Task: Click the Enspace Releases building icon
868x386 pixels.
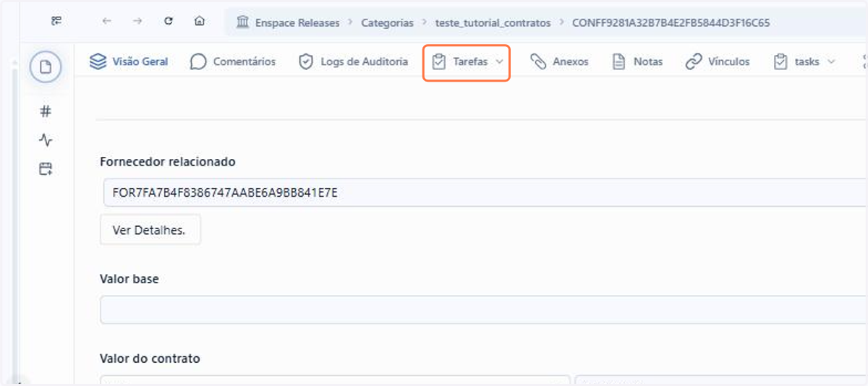Action: click(x=243, y=22)
